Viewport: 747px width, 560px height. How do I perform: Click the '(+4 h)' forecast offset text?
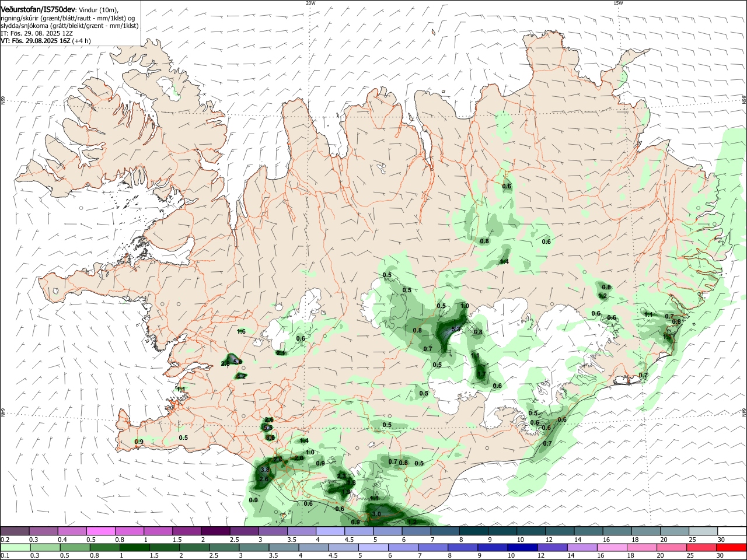point(81,41)
